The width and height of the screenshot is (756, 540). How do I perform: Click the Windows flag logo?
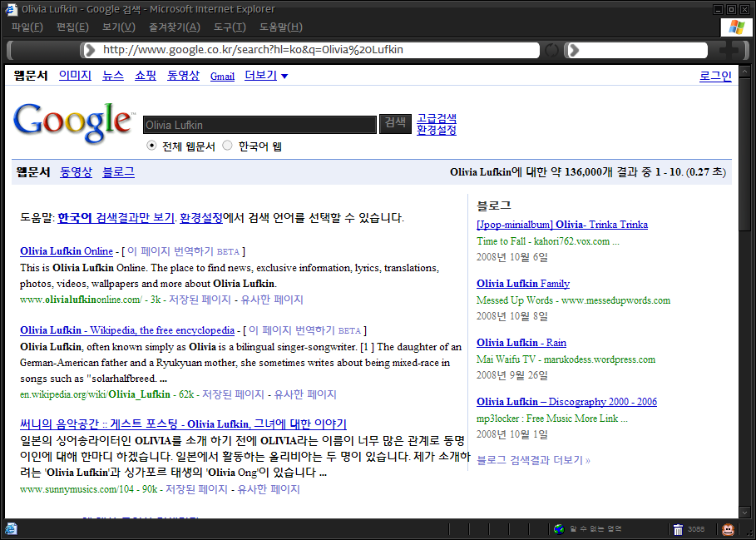(x=736, y=27)
